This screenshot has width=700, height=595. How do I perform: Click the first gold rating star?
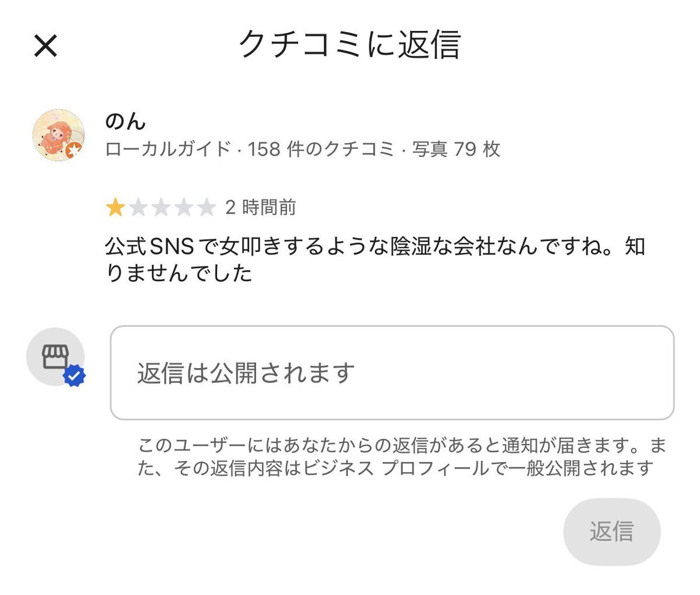click(x=115, y=208)
